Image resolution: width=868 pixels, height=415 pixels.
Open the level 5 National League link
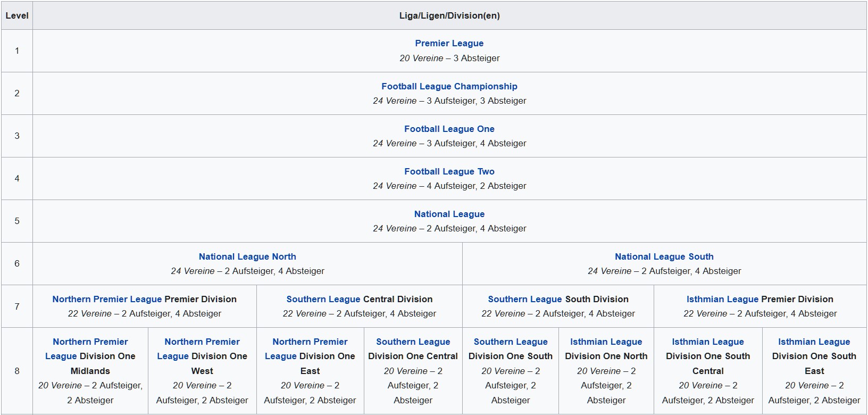[449, 214]
